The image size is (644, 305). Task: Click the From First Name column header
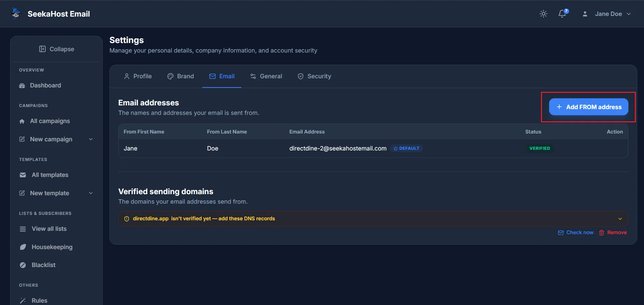click(144, 132)
